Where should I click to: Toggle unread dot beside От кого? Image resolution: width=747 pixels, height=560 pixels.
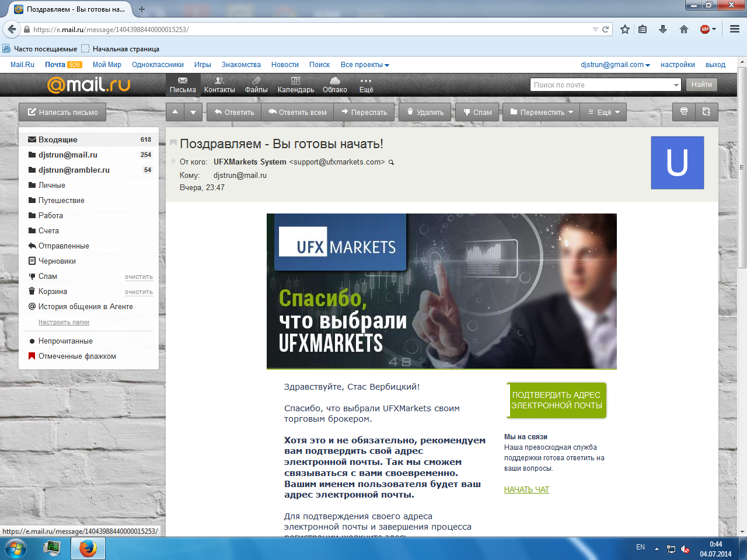point(173,161)
